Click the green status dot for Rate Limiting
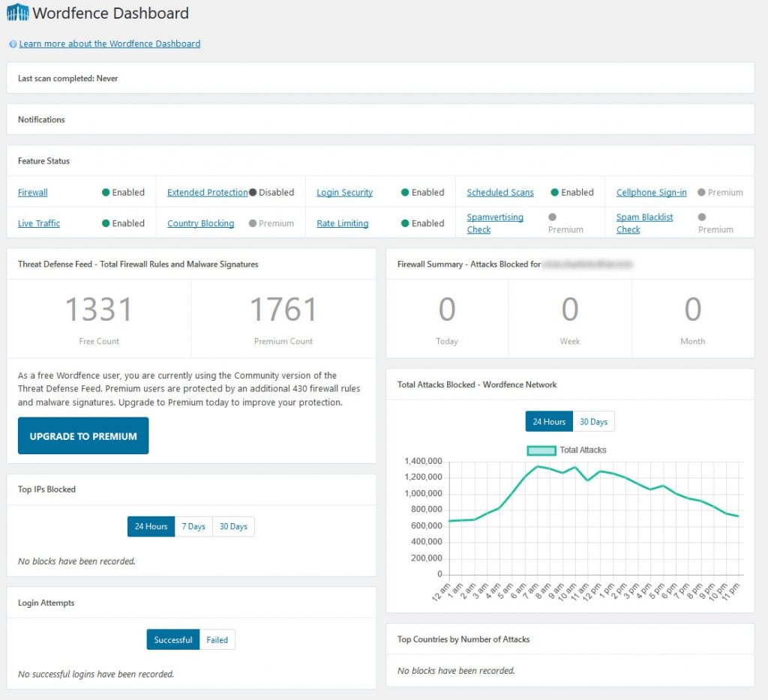 click(x=405, y=223)
